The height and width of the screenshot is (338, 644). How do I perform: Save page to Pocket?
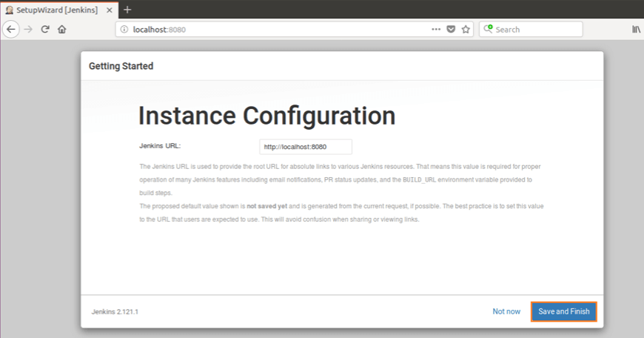coord(451,29)
